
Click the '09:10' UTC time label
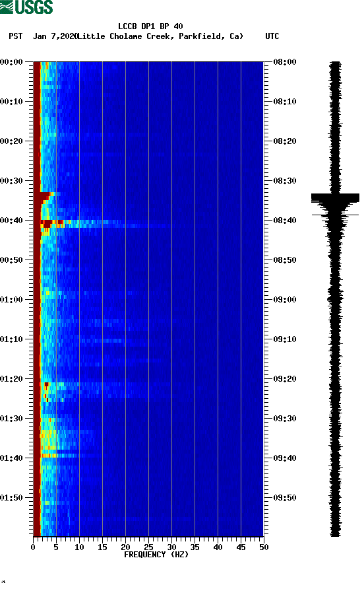(x=285, y=339)
